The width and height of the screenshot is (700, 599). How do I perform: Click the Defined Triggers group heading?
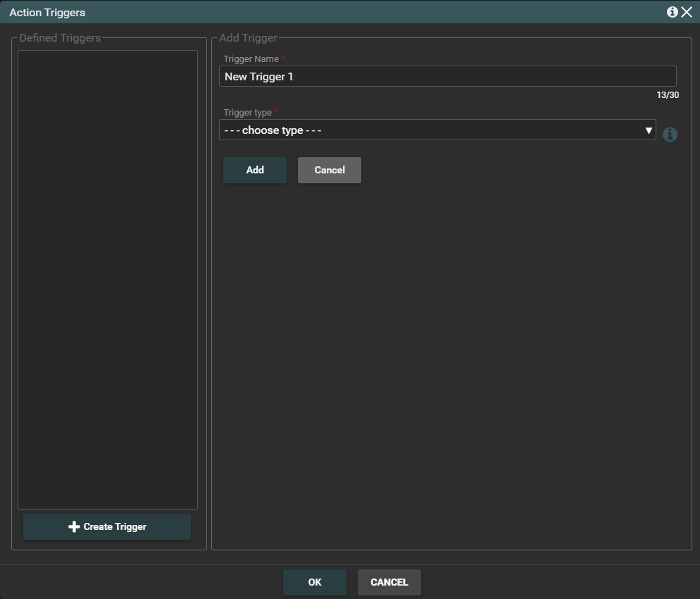[x=60, y=38]
